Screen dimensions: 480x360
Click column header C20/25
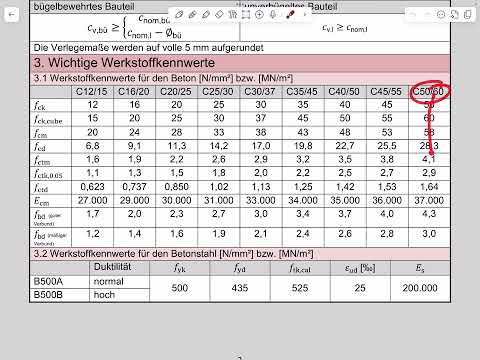176,91
